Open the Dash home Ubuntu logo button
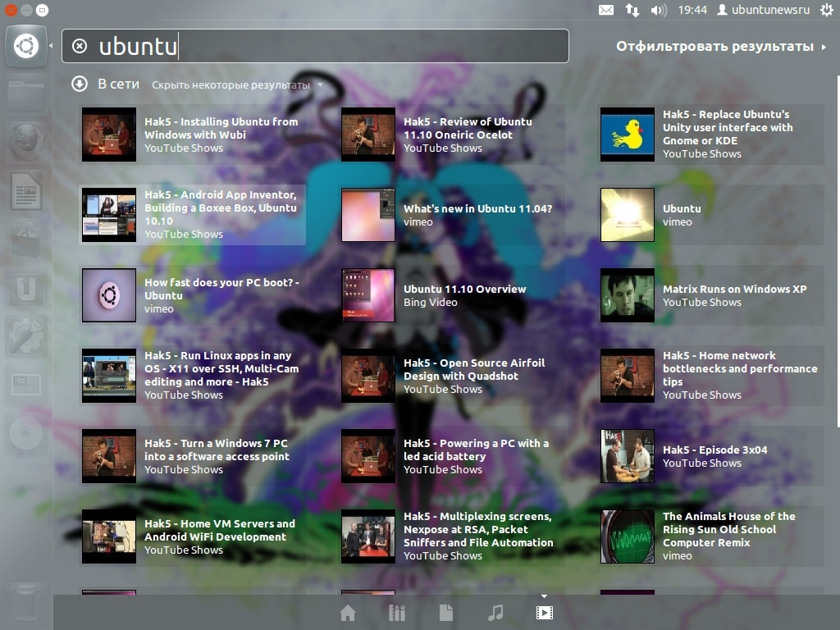The width and height of the screenshot is (840, 630). [26, 46]
